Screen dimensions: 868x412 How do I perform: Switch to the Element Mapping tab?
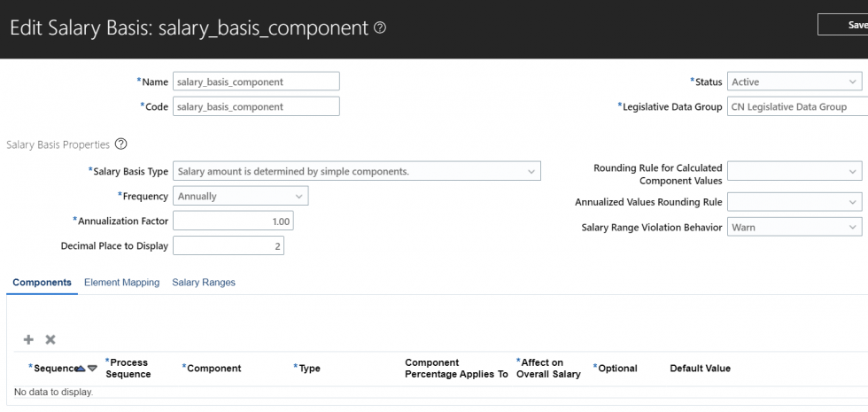pos(121,283)
